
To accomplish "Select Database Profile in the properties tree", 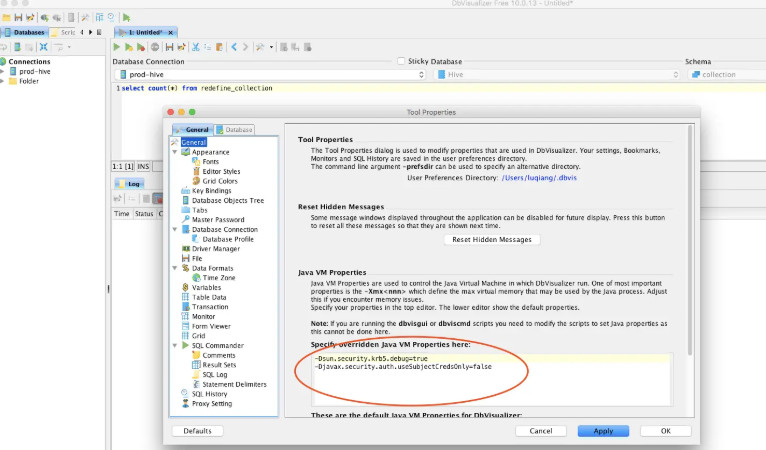I will tap(228, 239).
